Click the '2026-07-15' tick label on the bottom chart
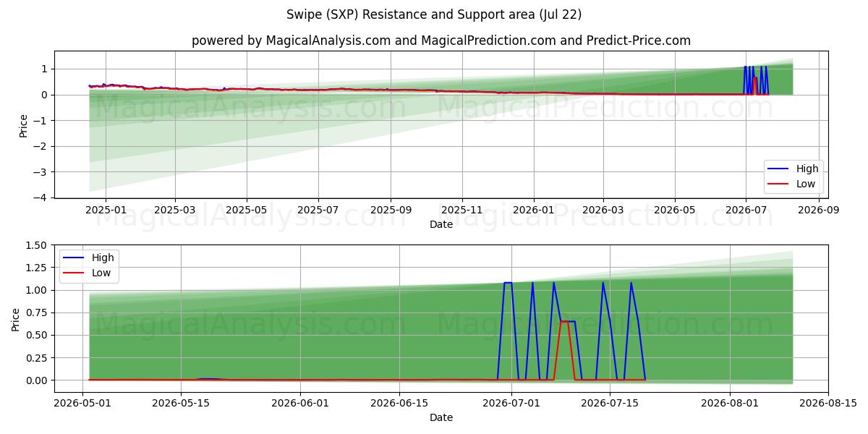Image resolution: width=868 pixels, height=434 pixels. coord(610,403)
